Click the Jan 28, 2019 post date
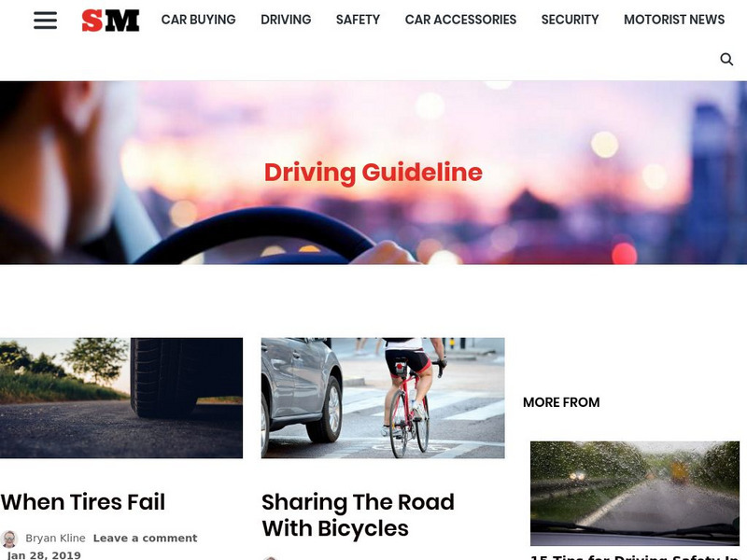The image size is (747, 560). pos(44,555)
